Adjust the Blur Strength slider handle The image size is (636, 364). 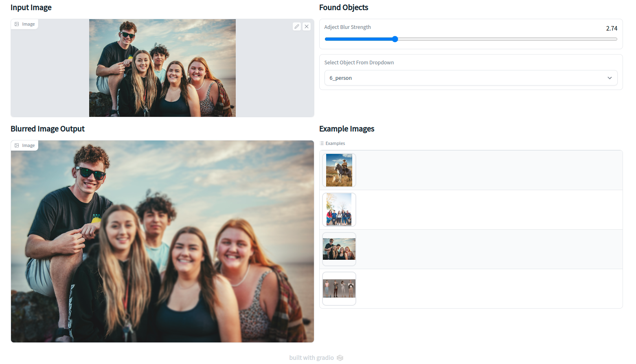coord(395,39)
